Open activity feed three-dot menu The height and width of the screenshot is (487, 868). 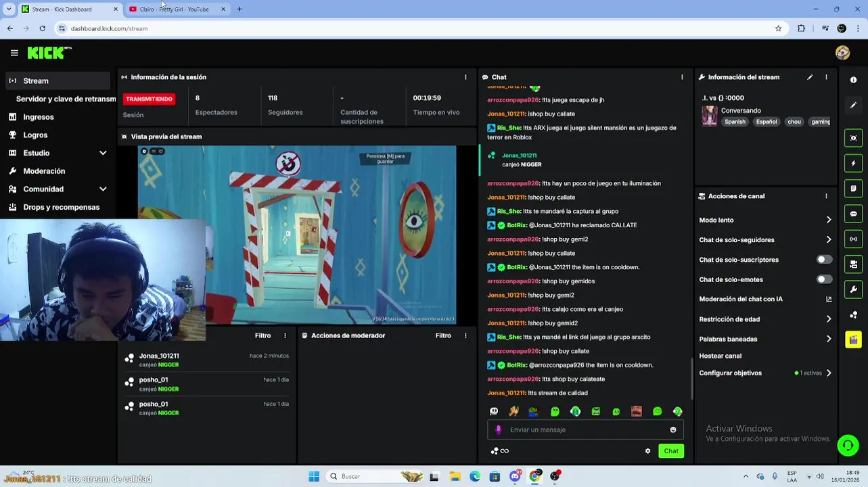tap(285, 335)
